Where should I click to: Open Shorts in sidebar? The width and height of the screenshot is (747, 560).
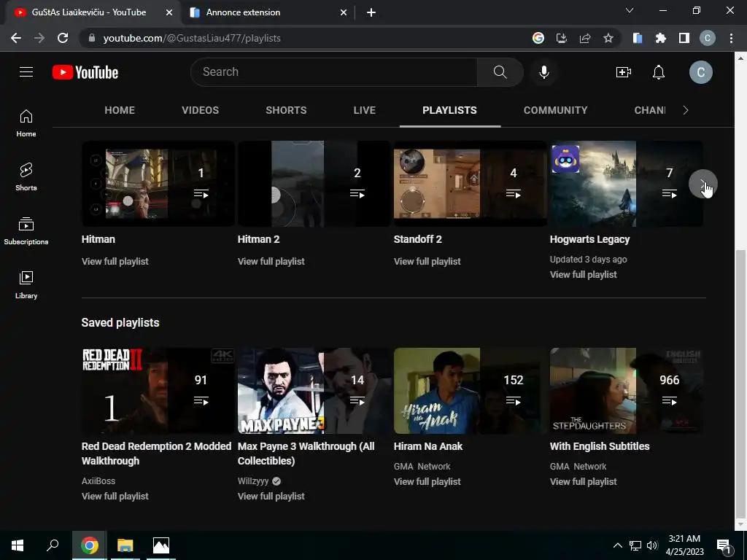26,177
